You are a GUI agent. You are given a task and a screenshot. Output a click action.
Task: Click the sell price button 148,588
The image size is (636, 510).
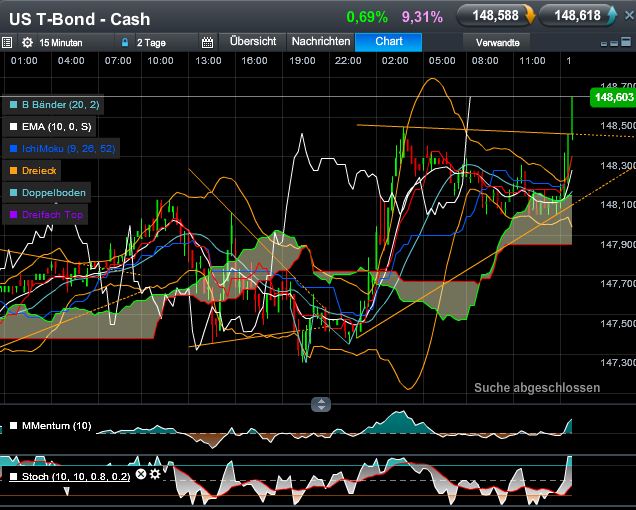tap(495, 15)
